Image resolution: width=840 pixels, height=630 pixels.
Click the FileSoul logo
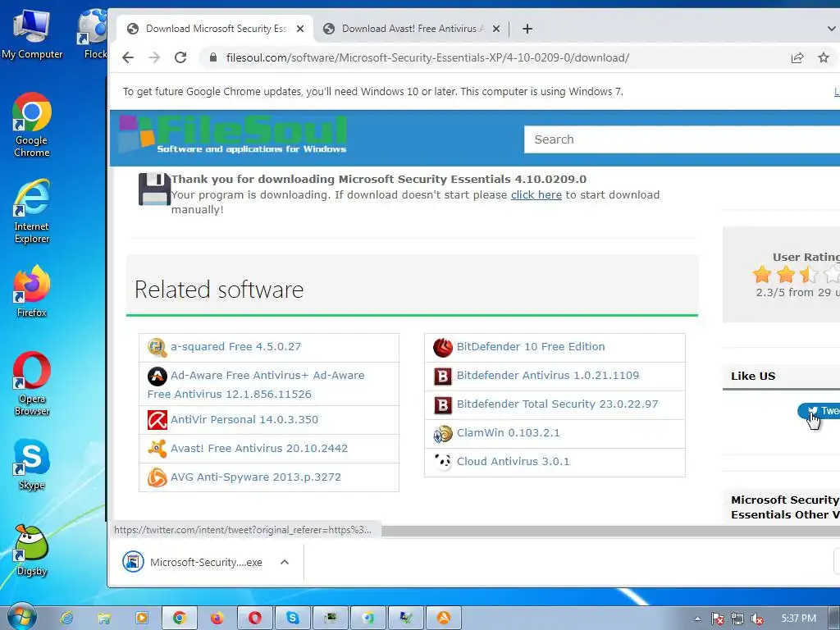[x=232, y=135]
